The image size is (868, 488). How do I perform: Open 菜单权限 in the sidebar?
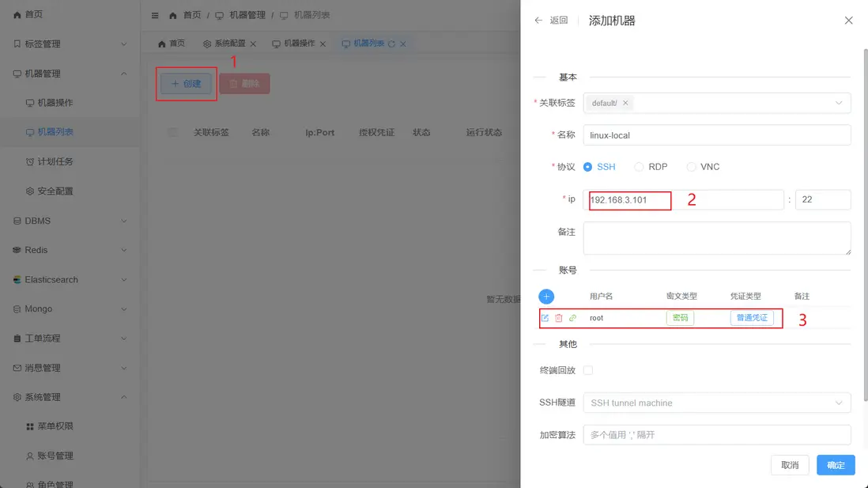70,426
